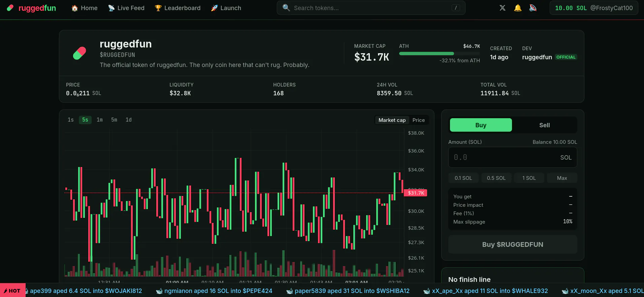Open notifications bell
Screen dimensions: 644x297
click(x=518, y=8)
